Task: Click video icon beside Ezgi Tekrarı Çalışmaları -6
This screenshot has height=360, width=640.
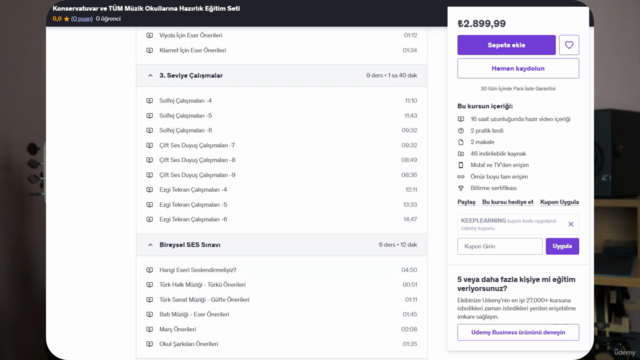Action: tap(150, 219)
